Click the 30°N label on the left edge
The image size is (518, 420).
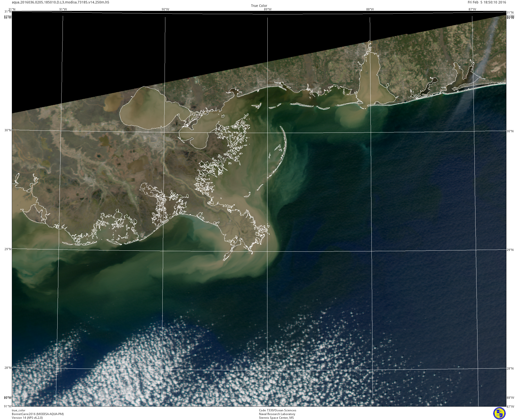8,130
